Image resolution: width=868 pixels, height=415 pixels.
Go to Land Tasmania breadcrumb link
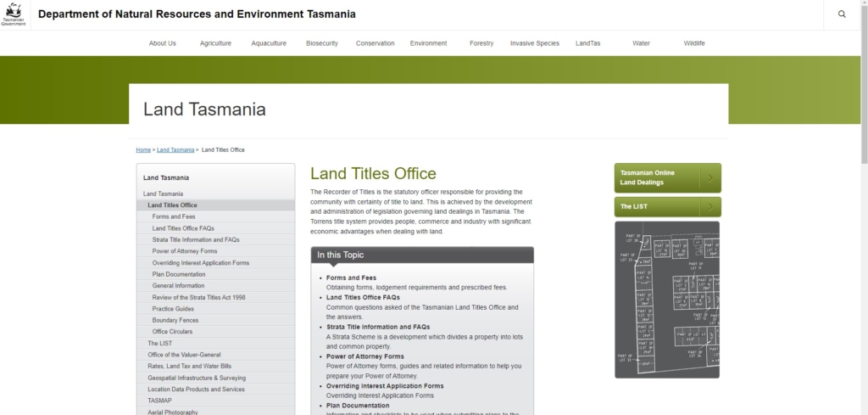click(175, 150)
